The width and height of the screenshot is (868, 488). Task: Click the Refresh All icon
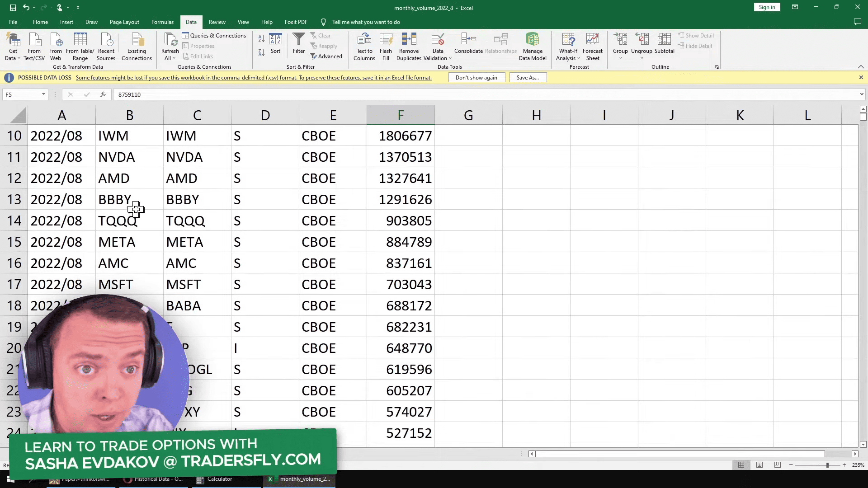click(170, 39)
